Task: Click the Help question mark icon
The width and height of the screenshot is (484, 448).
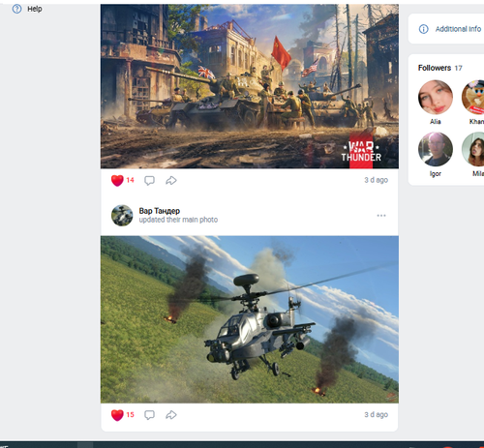Action: click(x=16, y=9)
